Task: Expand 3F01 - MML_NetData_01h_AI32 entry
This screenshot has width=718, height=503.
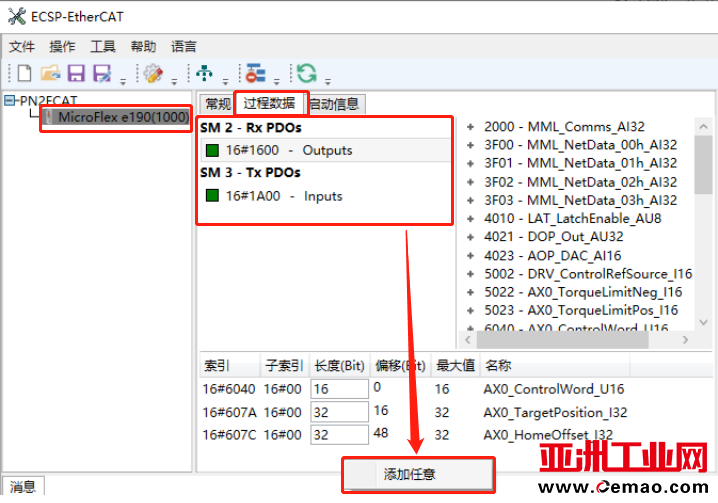Action: point(470,164)
